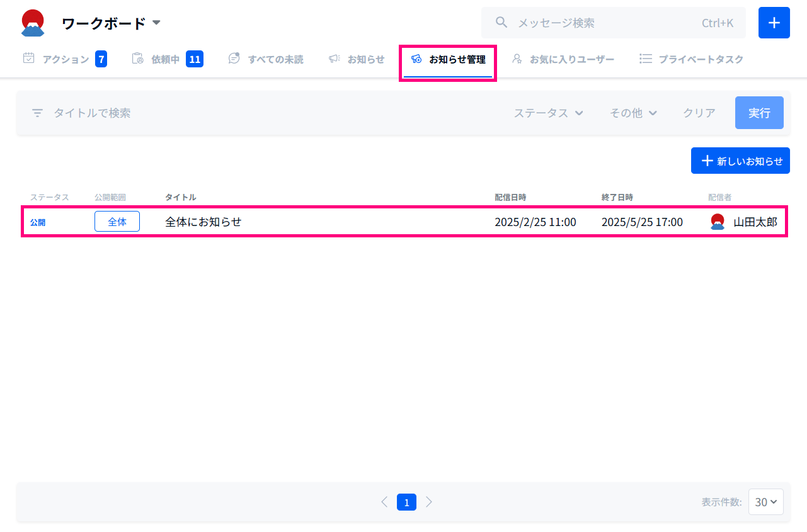Expand the ワークボード dropdown arrow

click(157, 23)
